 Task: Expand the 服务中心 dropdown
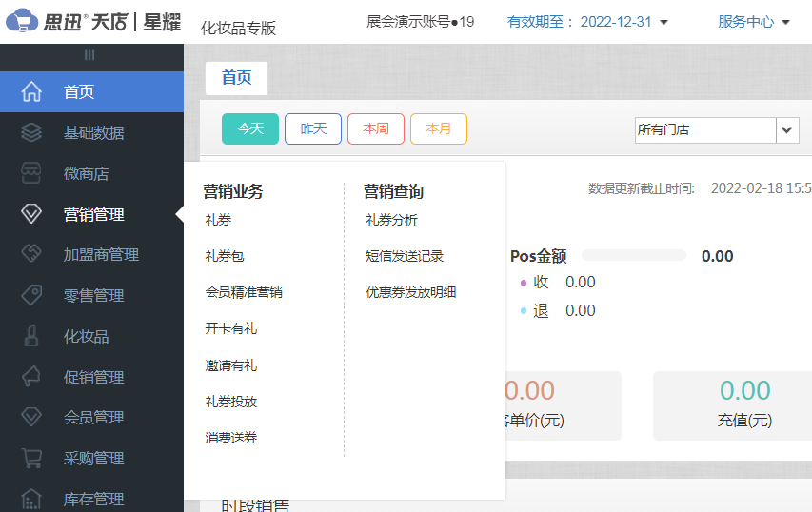coord(754,22)
